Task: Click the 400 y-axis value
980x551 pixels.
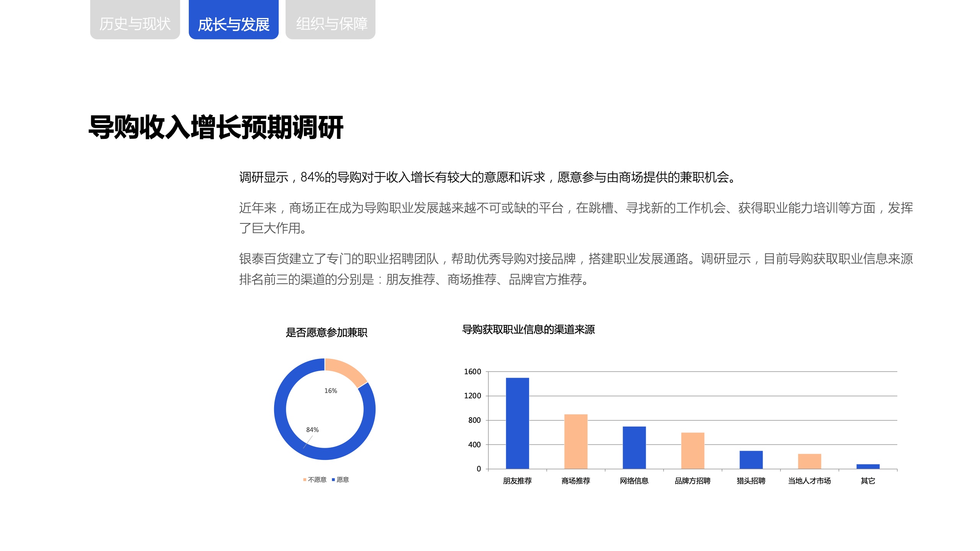Action: [x=474, y=445]
